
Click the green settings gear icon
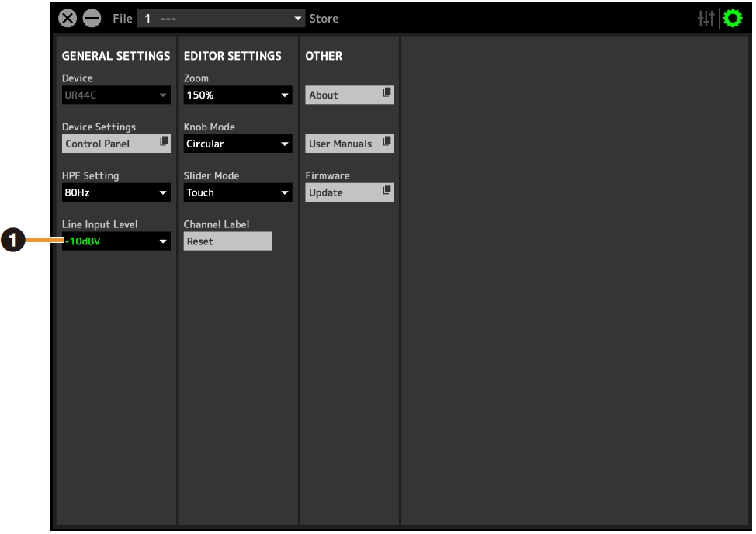732,19
